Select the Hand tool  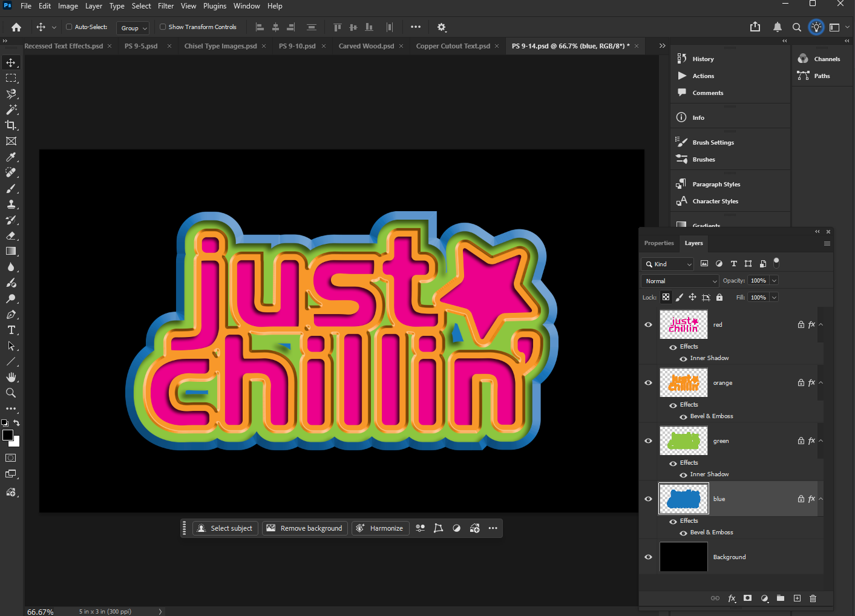[11, 377]
